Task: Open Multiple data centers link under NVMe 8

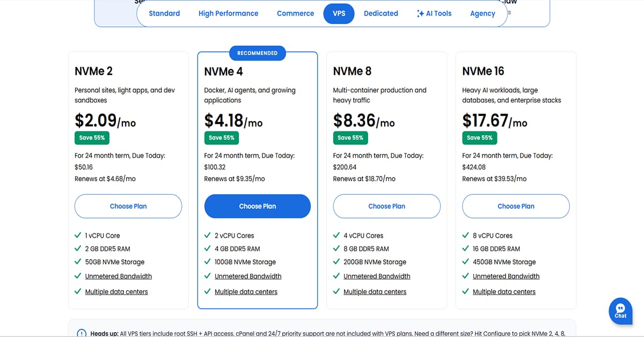Action: point(375,292)
